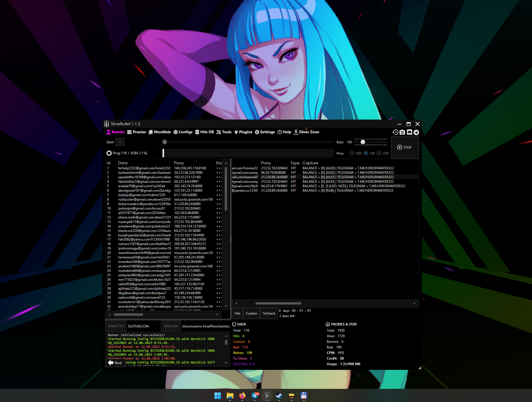The height and width of the screenshot is (402, 532).
Task: Click the Start number input field
Action: click(x=120, y=142)
